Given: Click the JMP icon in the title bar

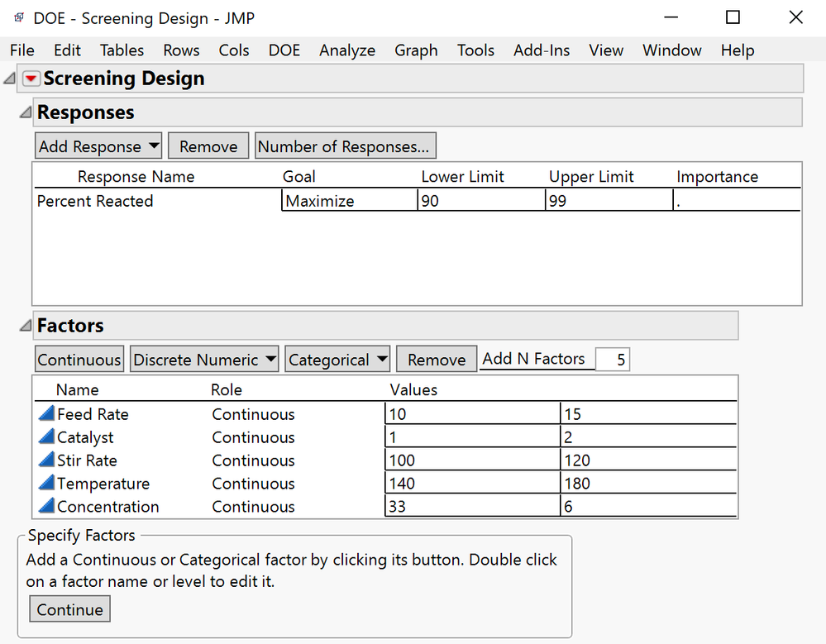Looking at the screenshot, I should (18, 17).
